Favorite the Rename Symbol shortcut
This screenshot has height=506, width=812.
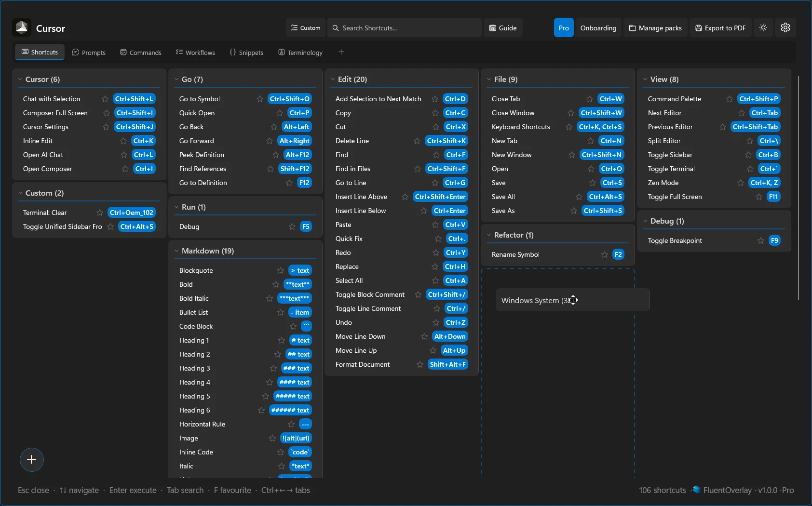605,254
